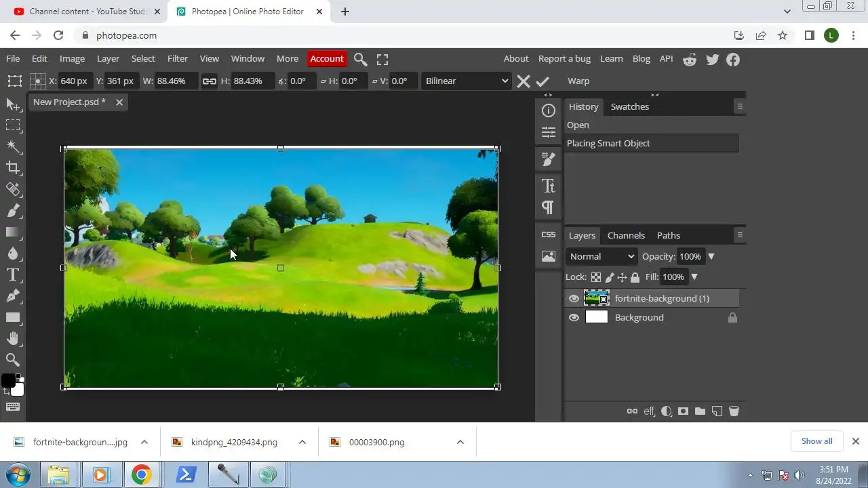This screenshot has height=488, width=868.
Task: Open the Bilinear interpolation dropdown
Action: coord(466,81)
